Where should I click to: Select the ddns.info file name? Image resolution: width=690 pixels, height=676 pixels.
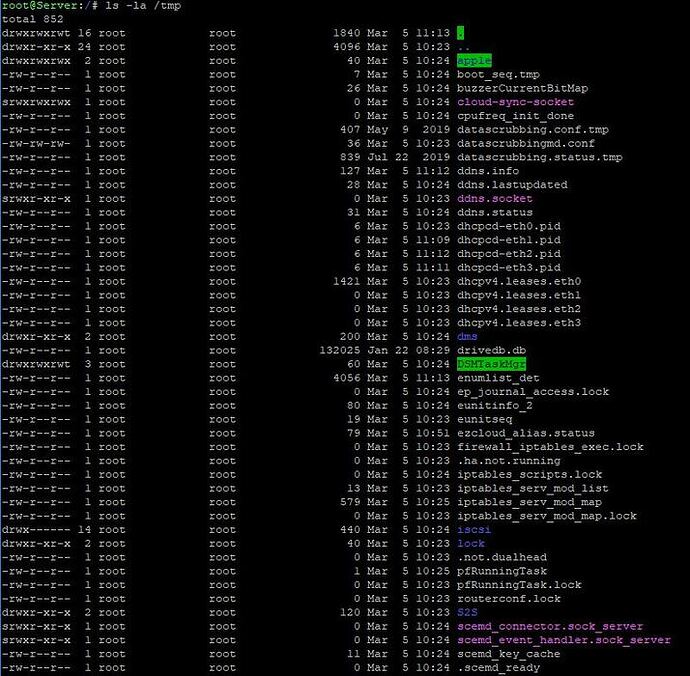point(488,171)
